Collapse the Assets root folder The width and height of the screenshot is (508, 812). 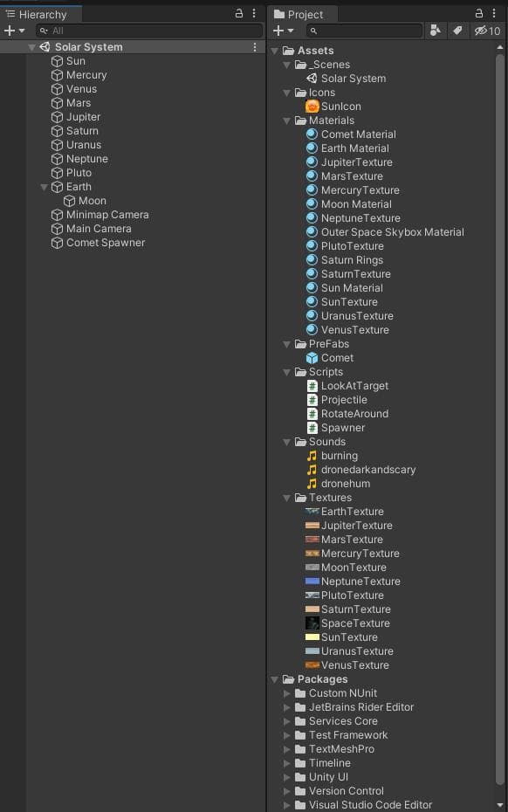pyautogui.click(x=275, y=51)
